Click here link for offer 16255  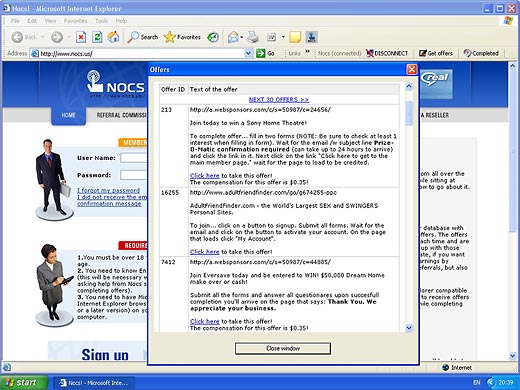(204, 252)
